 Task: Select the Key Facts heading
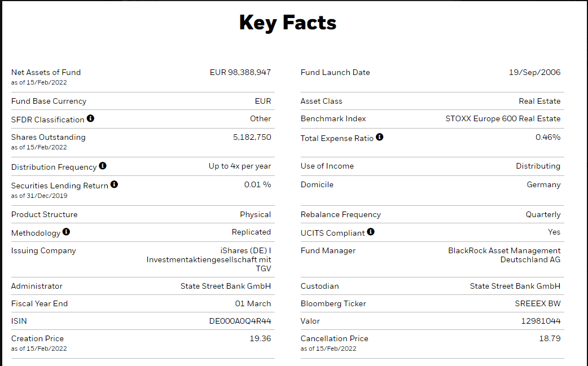point(288,23)
